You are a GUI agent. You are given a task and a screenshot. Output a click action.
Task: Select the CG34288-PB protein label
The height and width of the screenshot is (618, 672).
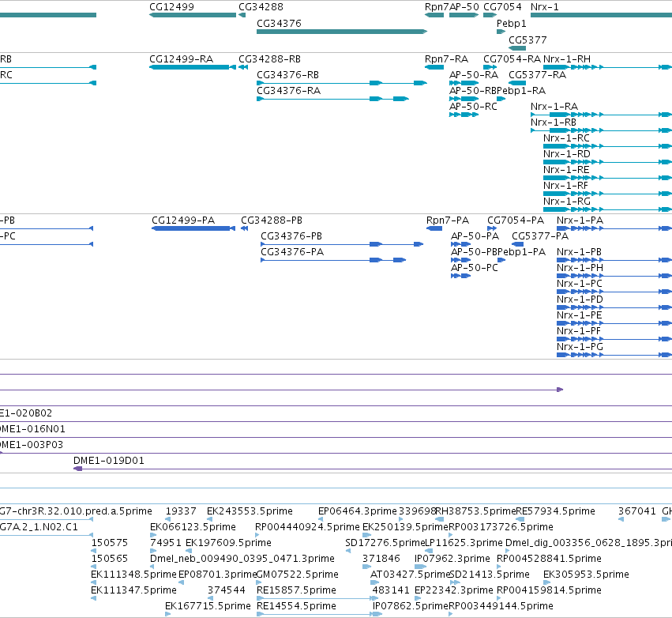(x=272, y=220)
